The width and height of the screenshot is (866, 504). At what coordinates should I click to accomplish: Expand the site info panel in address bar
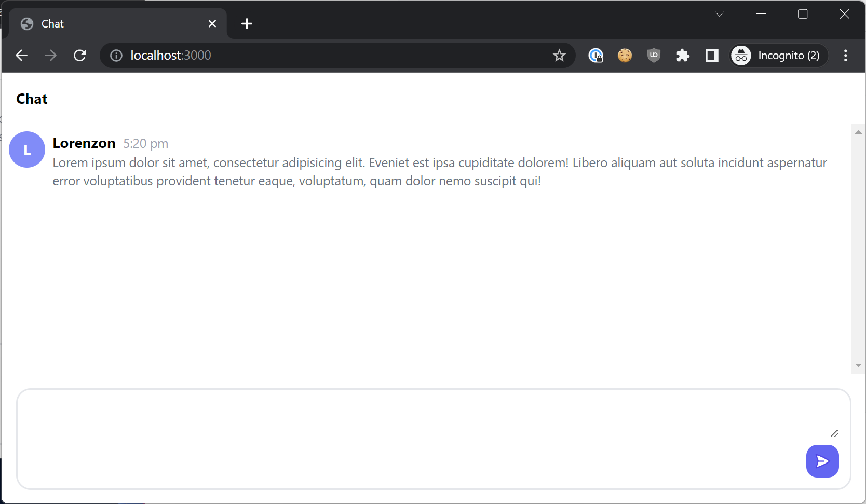point(115,55)
